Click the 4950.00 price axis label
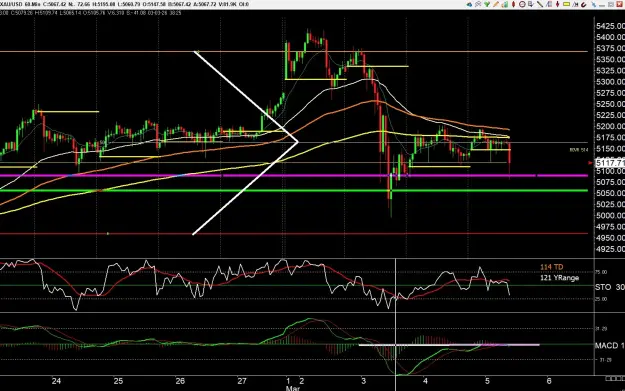The height and width of the screenshot is (391, 625). pyautogui.click(x=610, y=238)
